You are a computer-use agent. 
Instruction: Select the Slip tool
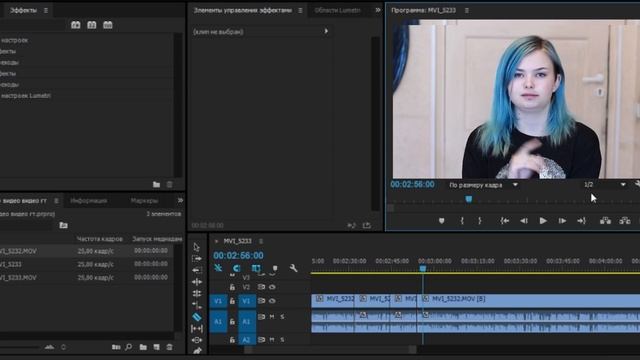197,328
